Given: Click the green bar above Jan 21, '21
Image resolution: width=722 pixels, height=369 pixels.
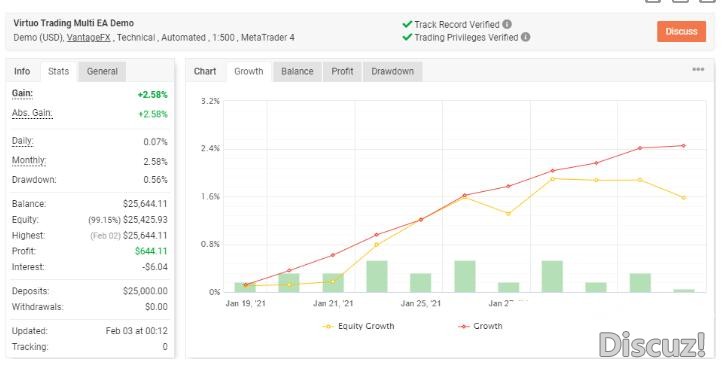Looking at the screenshot, I should 333,282.
